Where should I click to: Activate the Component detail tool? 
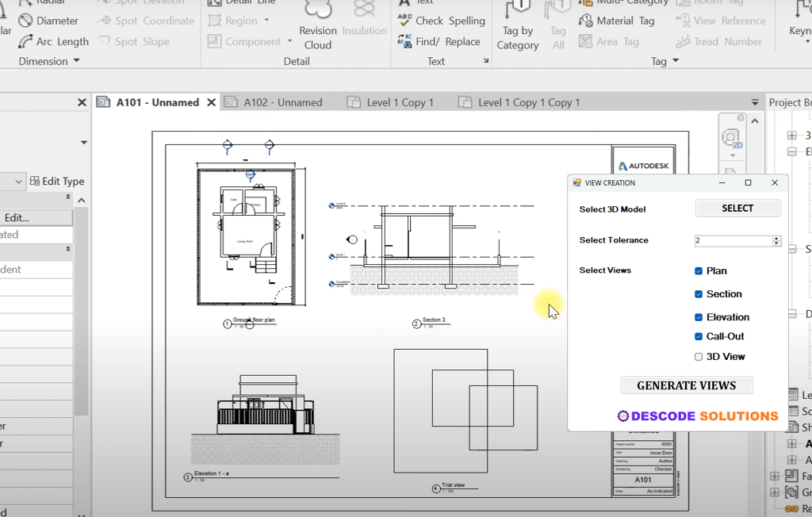pyautogui.click(x=244, y=41)
